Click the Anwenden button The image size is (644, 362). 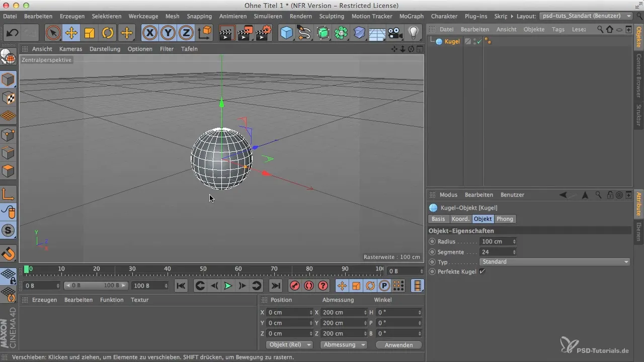click(398, 344)
